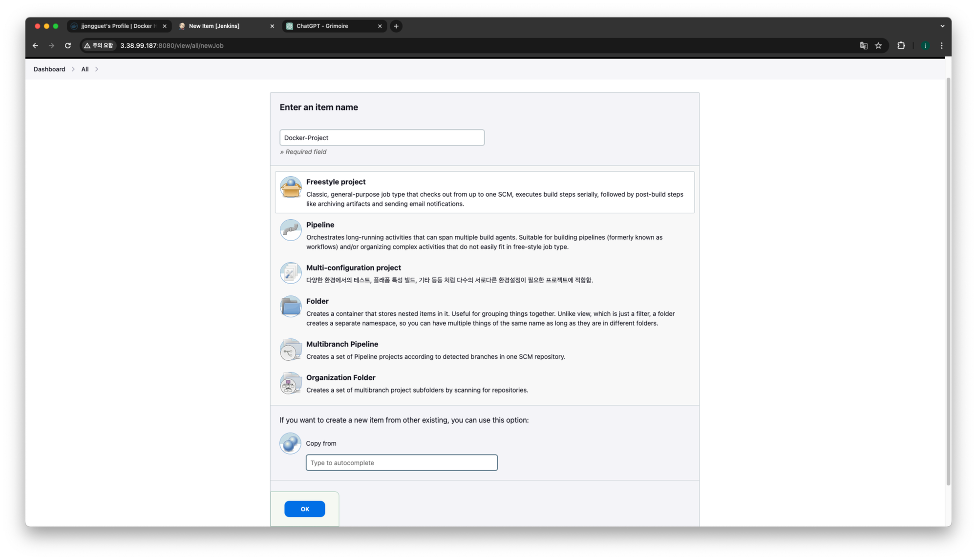Click the page vertical scrollbar
Screen dimensions: 977x560
(x=948, y=281)
